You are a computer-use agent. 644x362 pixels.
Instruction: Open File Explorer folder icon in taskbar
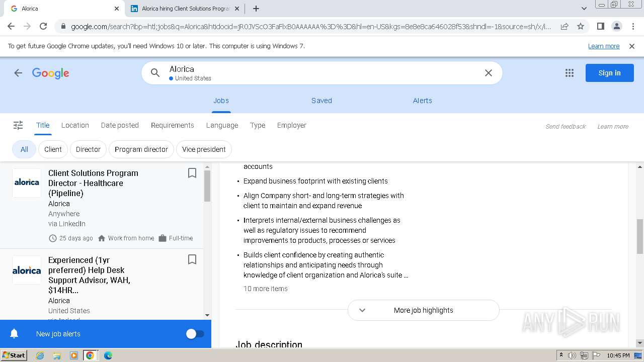pos(57,355)
